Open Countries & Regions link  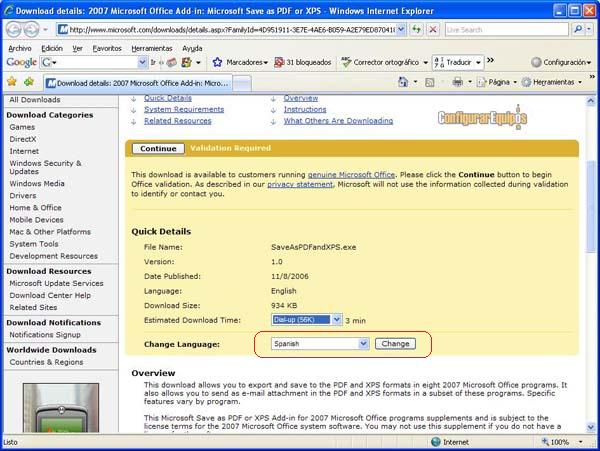click(x=46, y=362)
